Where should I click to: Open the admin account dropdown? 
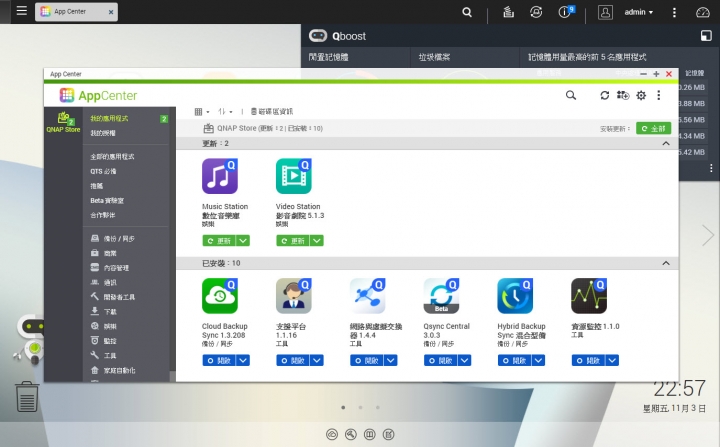[639, 12]
